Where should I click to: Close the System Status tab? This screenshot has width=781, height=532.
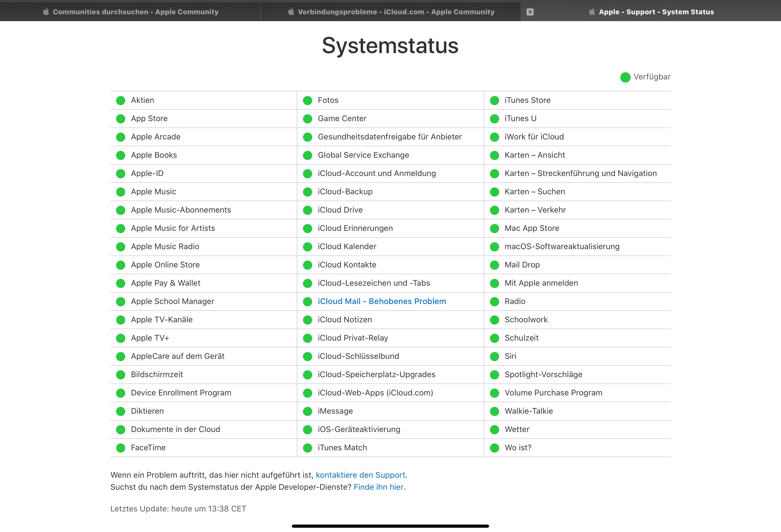click(x=530, y=12)
